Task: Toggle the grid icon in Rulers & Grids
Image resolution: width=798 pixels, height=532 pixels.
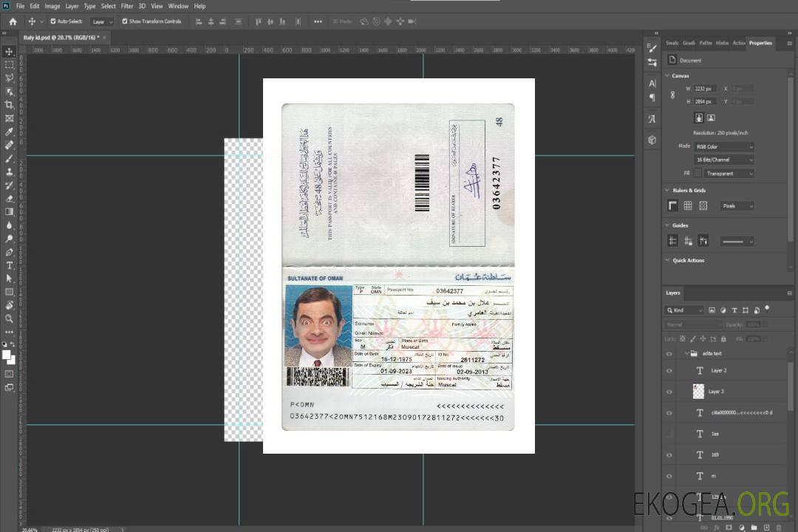Action: pyautogui.click(x=688, y=205)
